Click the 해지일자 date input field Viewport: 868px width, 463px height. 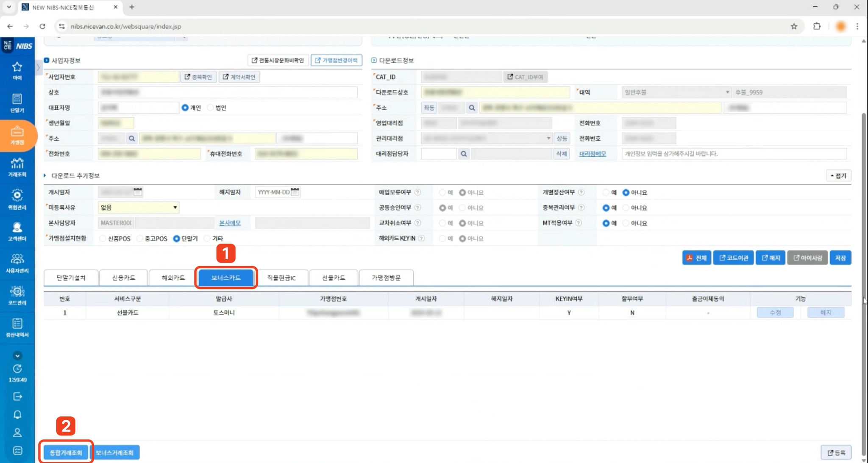(273, 192)
